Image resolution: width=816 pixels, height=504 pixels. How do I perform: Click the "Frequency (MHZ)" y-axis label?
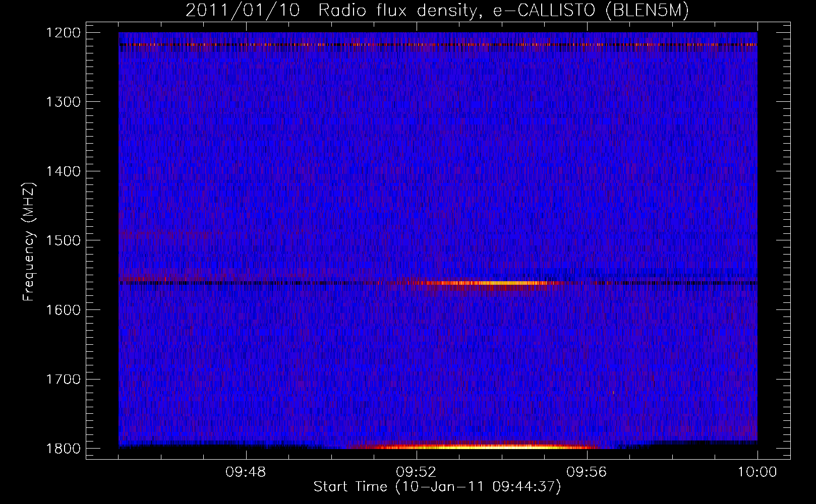click(29, 242)
